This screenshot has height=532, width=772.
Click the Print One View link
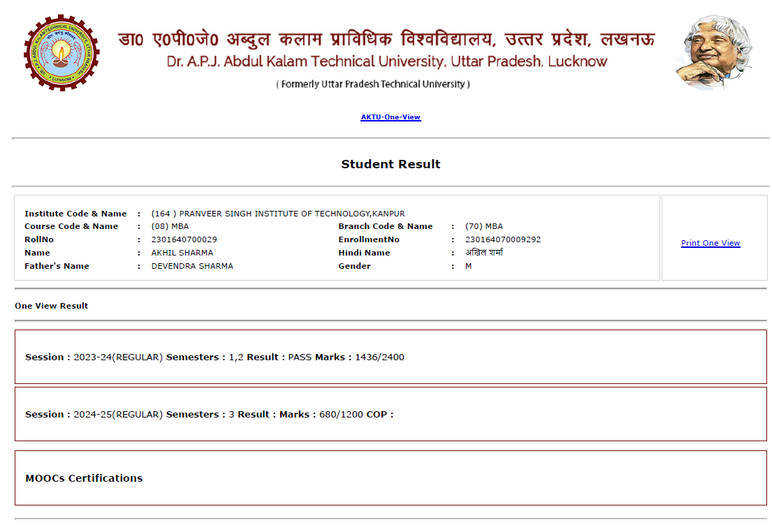coord(711,243)
